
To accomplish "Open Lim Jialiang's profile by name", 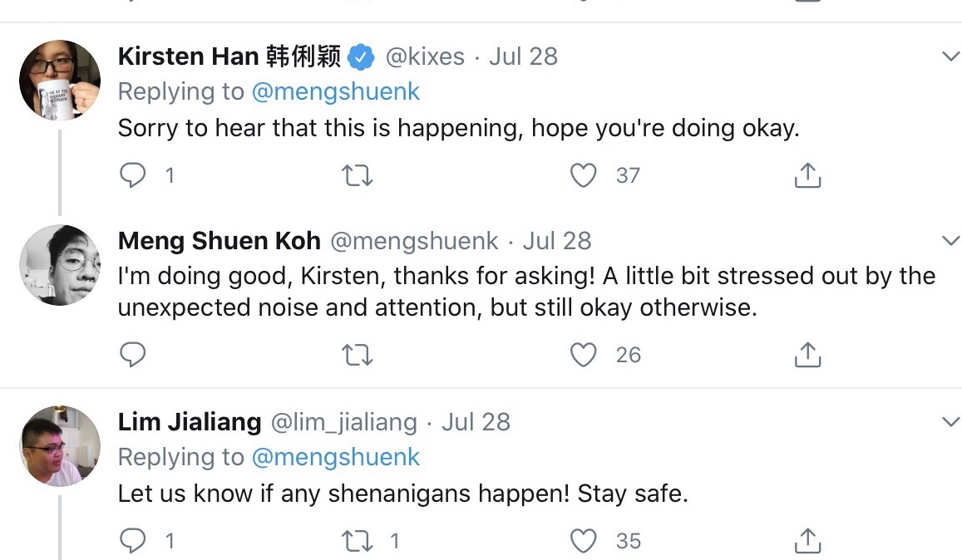I will point(190,422).
